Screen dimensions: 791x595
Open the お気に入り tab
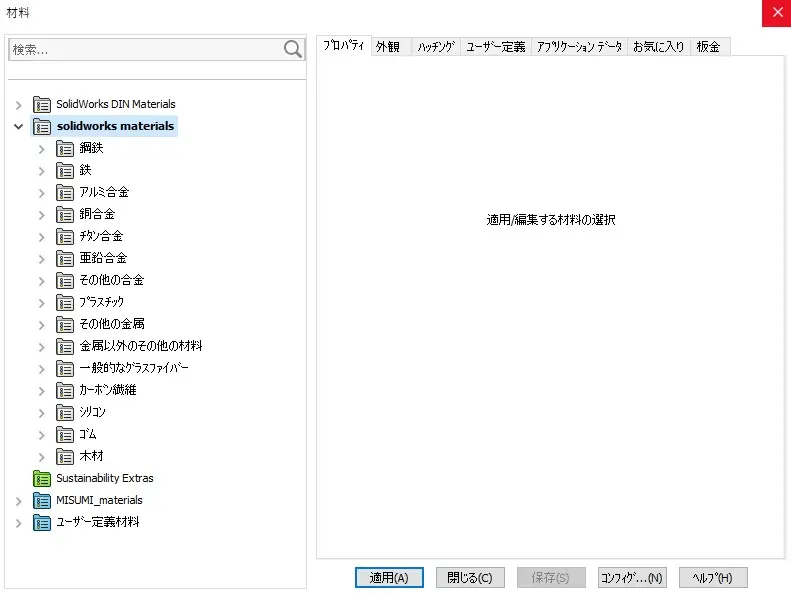[658, 47]
